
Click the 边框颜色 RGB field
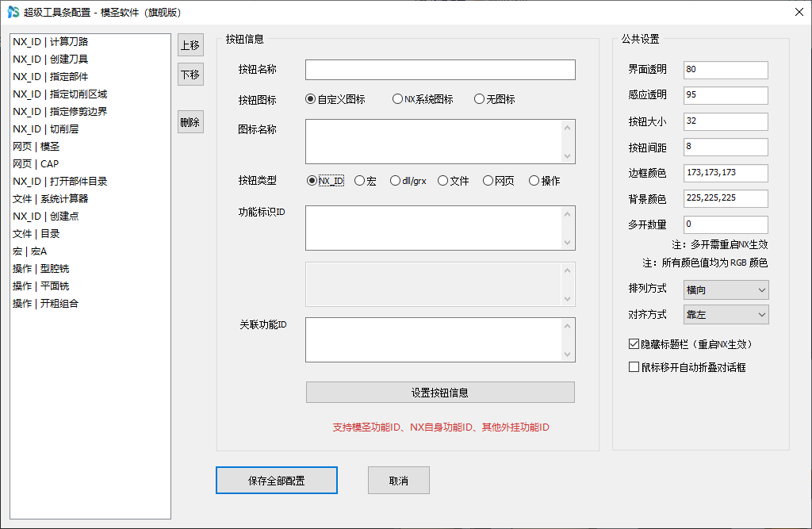[726, 173]
